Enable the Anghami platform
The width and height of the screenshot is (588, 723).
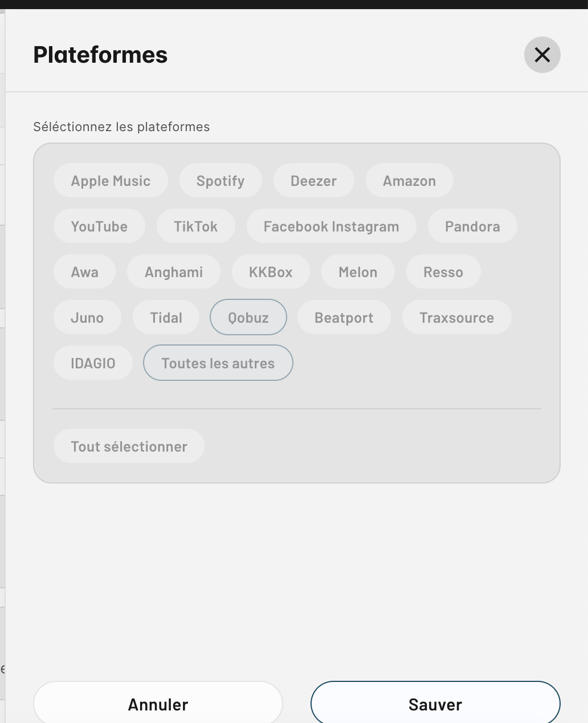(174, 272)
